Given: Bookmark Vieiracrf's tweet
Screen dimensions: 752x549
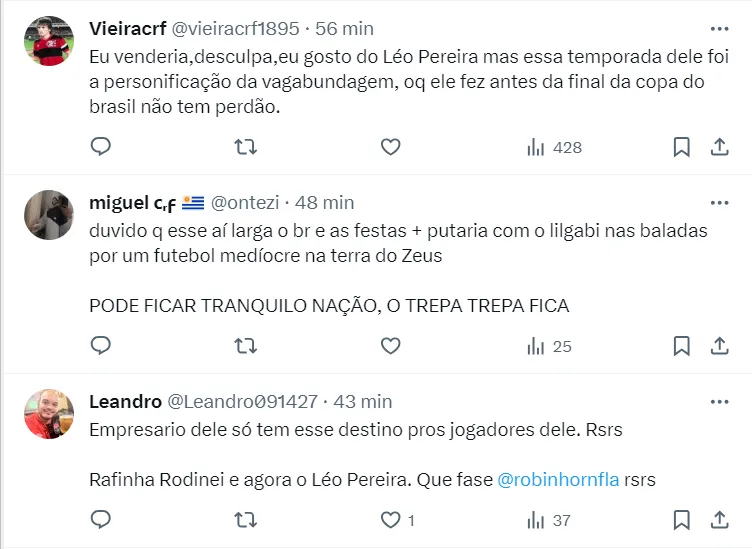Looking at the screenshot, I should click(681, 147).
